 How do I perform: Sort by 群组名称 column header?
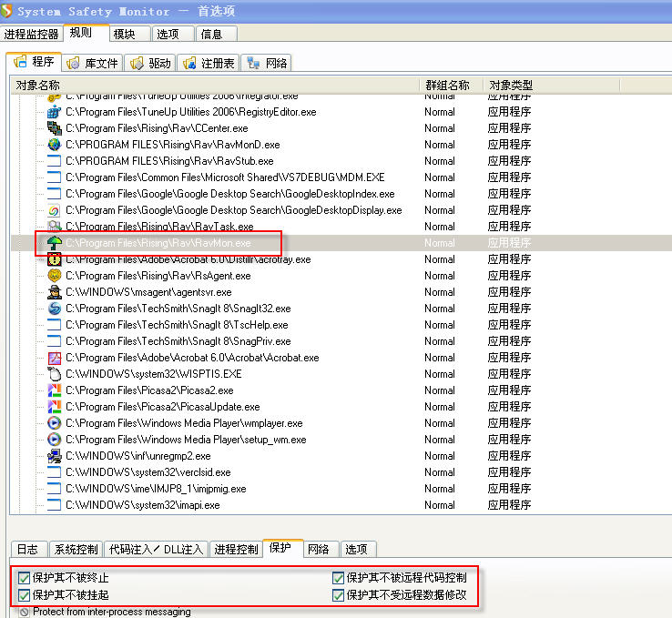(452, 86)
